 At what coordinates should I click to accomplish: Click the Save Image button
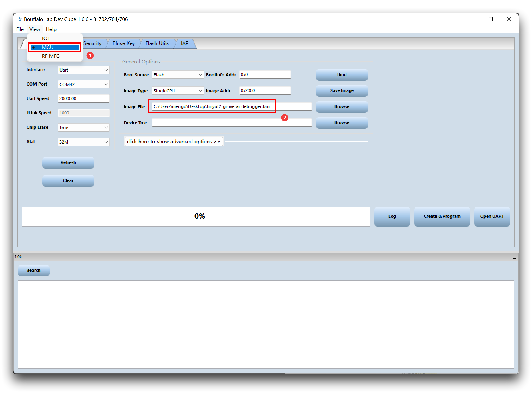(342, 91)
